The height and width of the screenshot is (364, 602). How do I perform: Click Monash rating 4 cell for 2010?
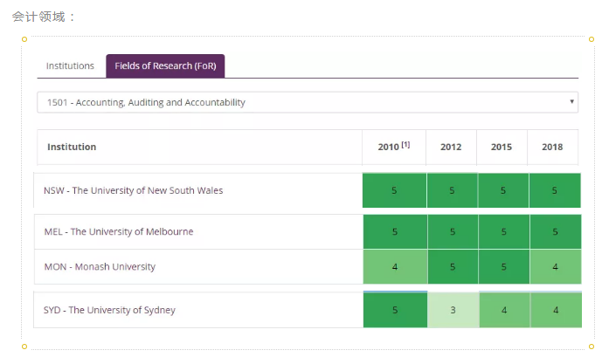[x=395, y=266]
